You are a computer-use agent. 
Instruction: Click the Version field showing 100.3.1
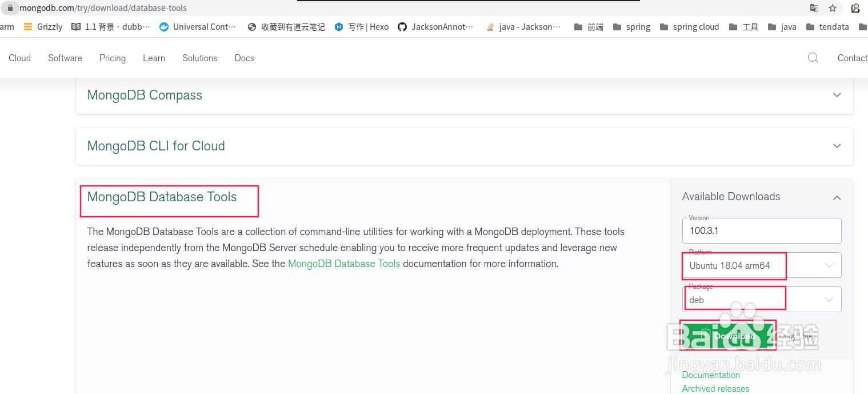pyautogui.click(x=762, y=230)
